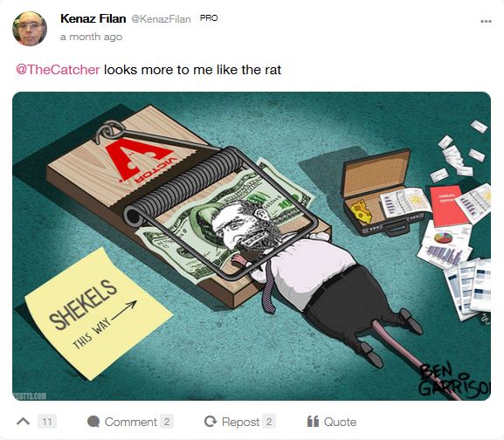Open the Comment label to reply
This screenshot has height=440, width=504.
pyautogui.click(x=131, y=422)
